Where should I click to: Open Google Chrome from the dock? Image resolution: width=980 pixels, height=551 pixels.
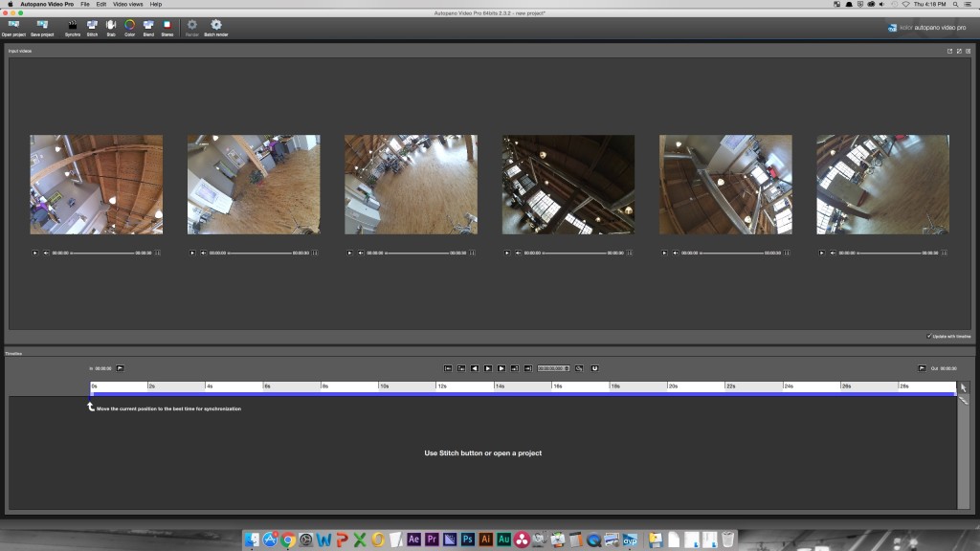coord(288,540)
